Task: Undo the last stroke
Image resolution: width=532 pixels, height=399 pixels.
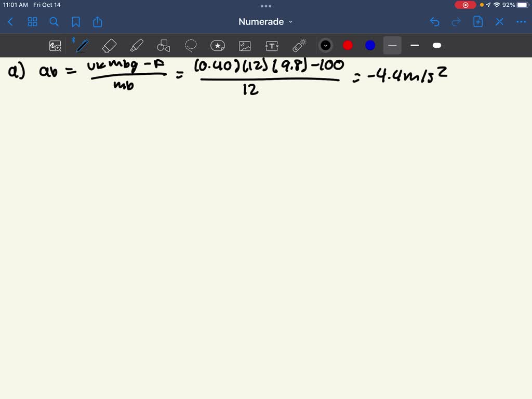Action: tap(435, 22)
